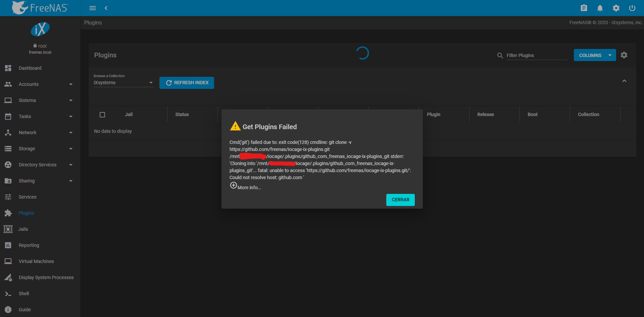This screenshot has width=644, height=317.
Task: Click the FreeNAS logo in the header
Action: 40,8
